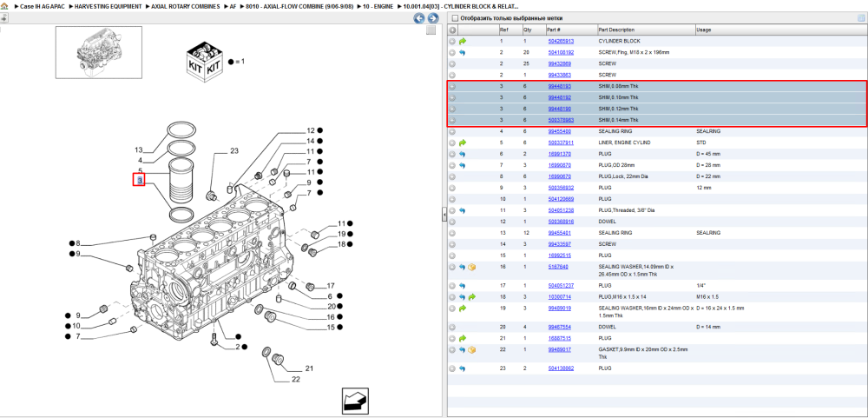Open 'AXIAL ROTARY COMBINES' breadcrumb

(x=187, y=6)
